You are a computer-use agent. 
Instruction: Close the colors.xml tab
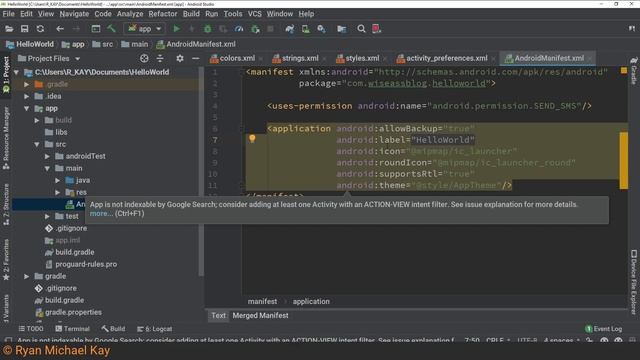point(261,59)
